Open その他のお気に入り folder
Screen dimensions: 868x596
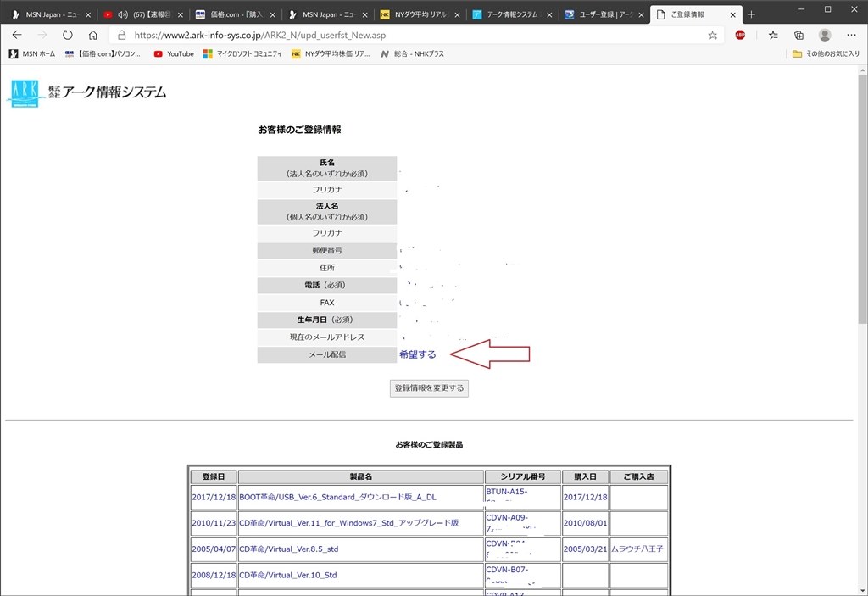tap(826, 53)
